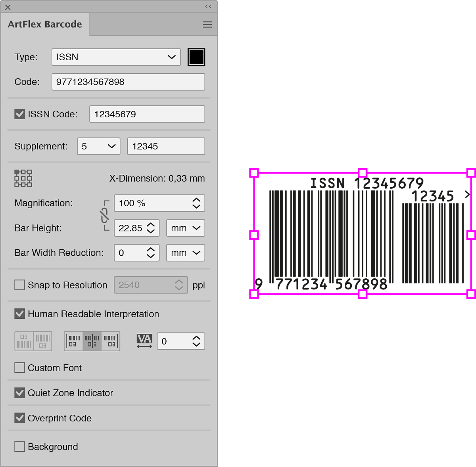Align human readable text to right
Image resolution: width=476 pixels, height=467 pixels.
point(111,341)
